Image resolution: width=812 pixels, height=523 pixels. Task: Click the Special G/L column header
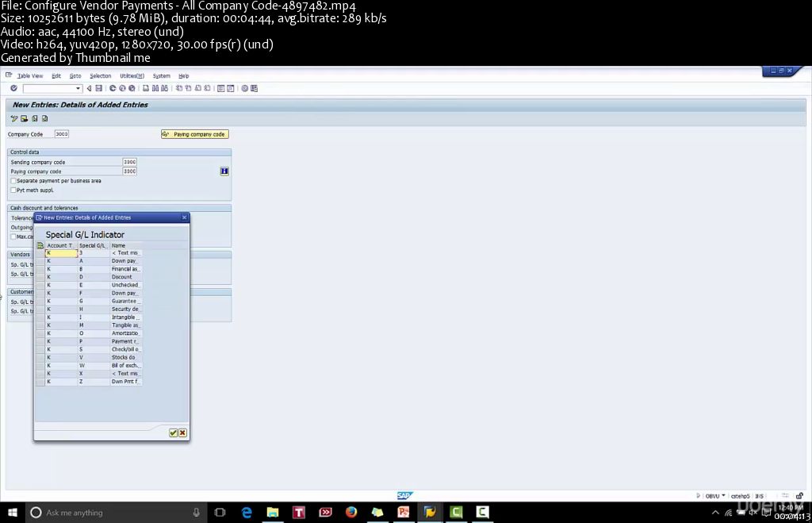click(94, 246)
